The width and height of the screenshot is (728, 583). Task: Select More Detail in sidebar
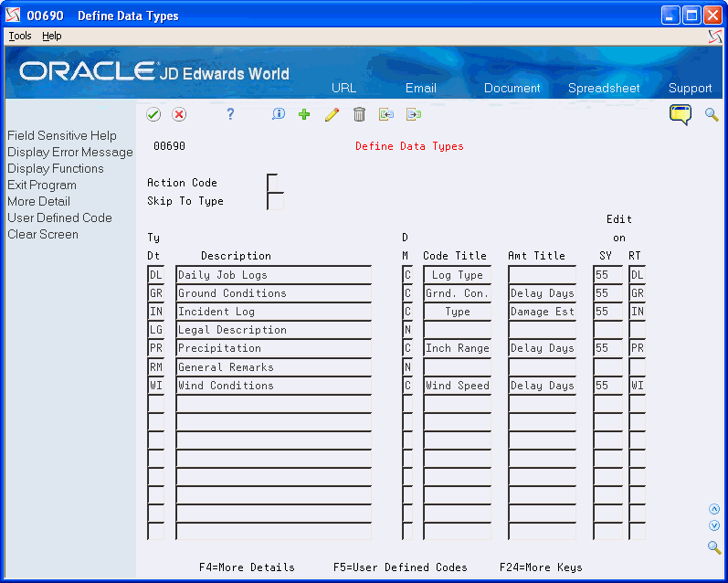pyautogui.click(x=38, y=202)
